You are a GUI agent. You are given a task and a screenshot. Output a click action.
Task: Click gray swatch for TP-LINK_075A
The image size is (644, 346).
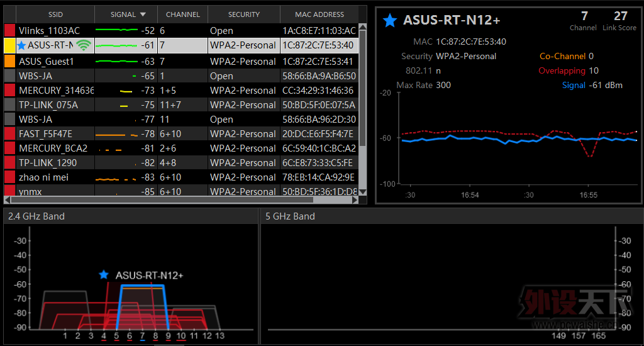click(x=9, y=105)
